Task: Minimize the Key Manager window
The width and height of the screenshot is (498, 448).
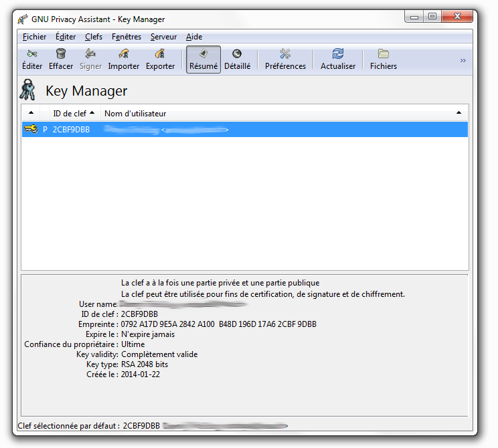Action: pos(414,17)
